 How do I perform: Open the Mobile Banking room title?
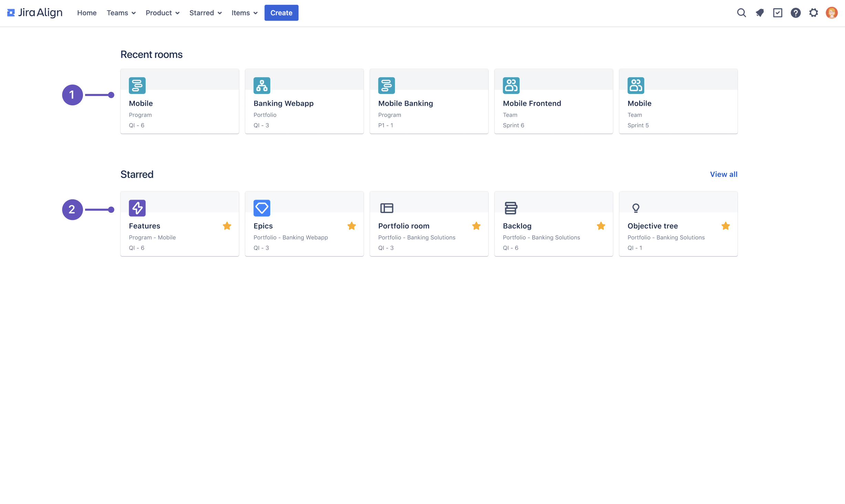tap(405, 103)
